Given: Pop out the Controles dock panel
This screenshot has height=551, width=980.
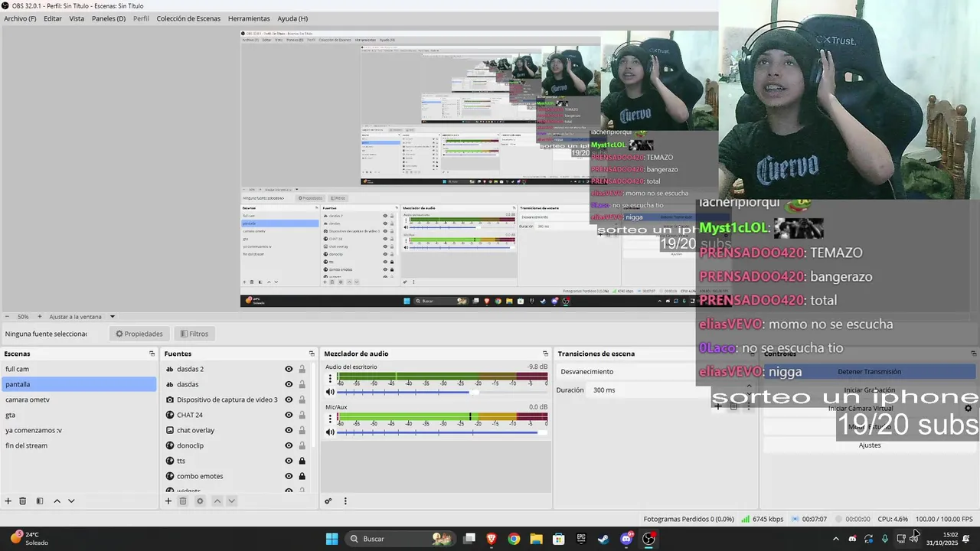Looking at the screenshot, I should click(973, 354).
